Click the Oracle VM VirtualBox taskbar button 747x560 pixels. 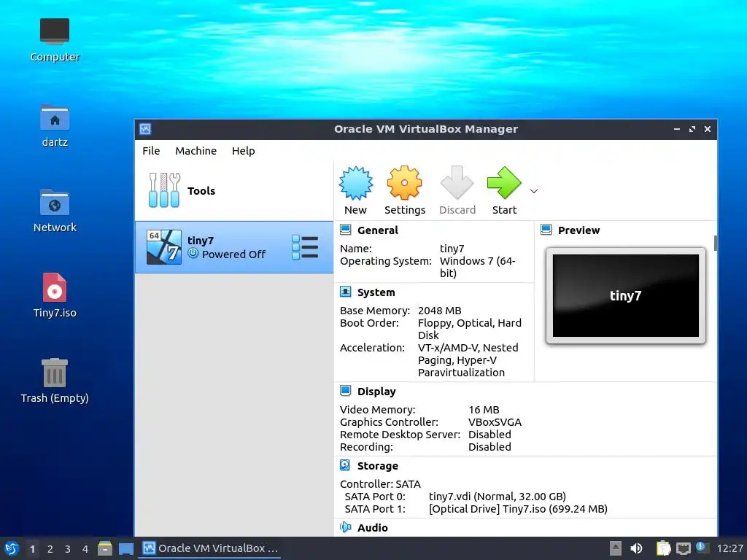(211, 548)
